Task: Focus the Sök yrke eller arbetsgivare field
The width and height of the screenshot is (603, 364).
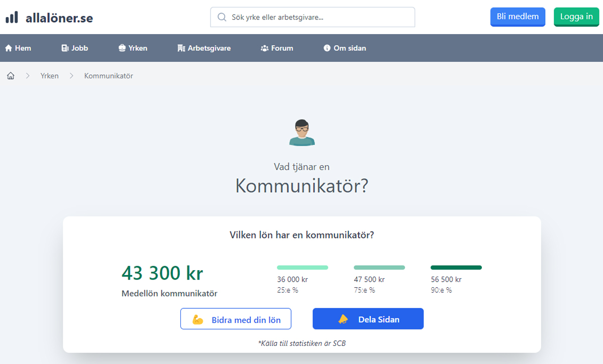Action: click(x=320, y=17)
